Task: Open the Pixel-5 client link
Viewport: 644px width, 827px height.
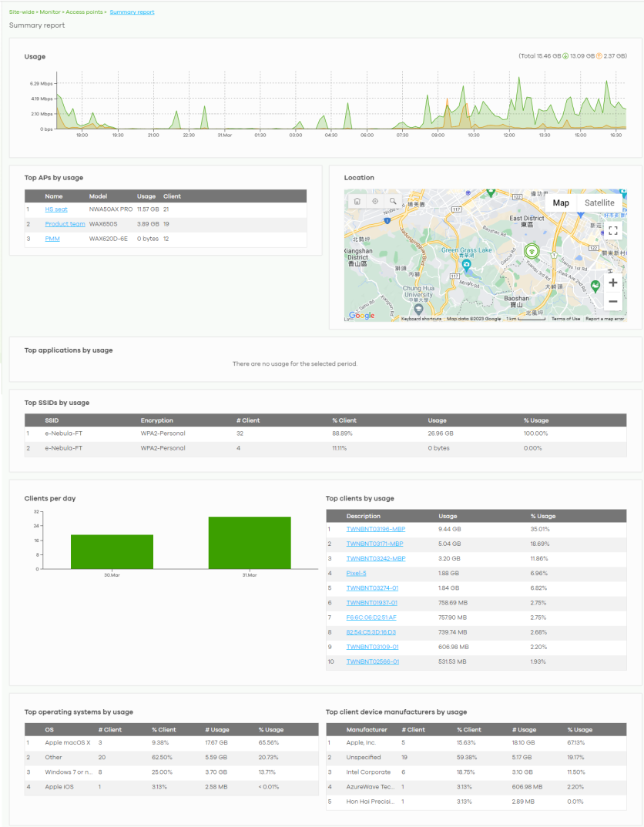Action: pyautogui.click(x=358, y=574)
